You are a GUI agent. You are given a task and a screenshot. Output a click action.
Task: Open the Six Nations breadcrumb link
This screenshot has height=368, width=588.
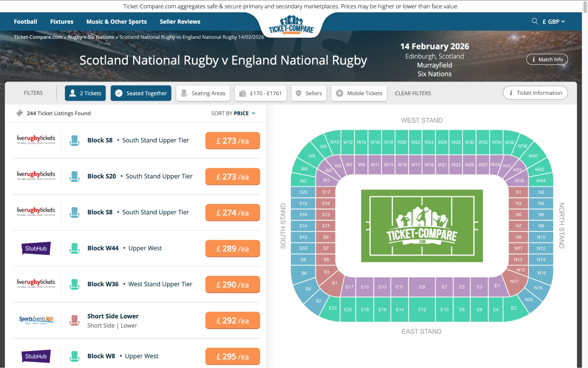point(101,37)
